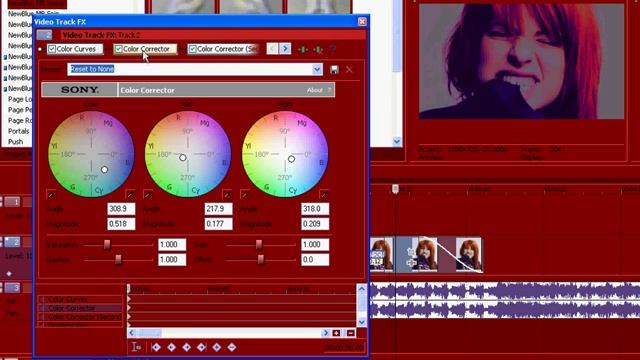Image resolution: width=640 pixels, height=360 pixels.
Task: Click the Low wheel Magnitude field 0.518
Action: (121, 224)
